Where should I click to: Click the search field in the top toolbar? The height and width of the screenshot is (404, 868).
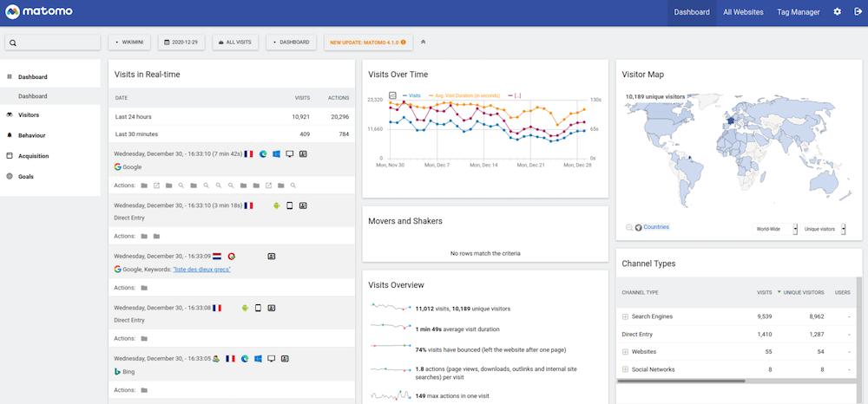pos(53,42)
